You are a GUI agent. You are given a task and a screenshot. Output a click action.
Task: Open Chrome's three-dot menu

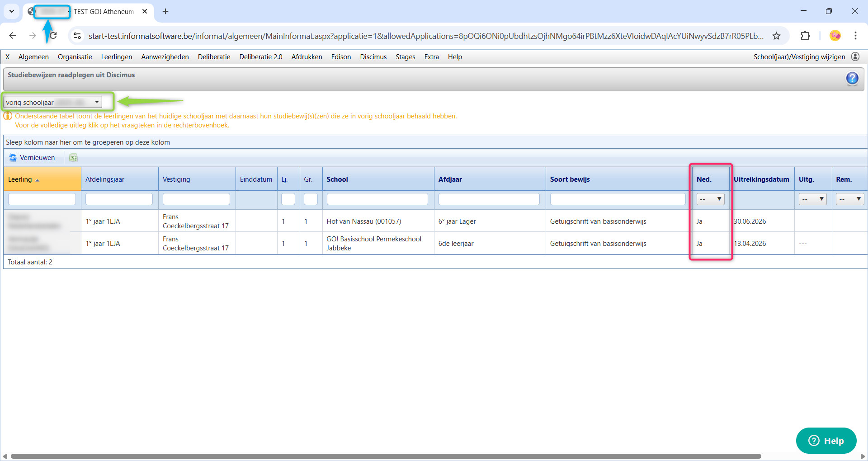pos(855,36)
